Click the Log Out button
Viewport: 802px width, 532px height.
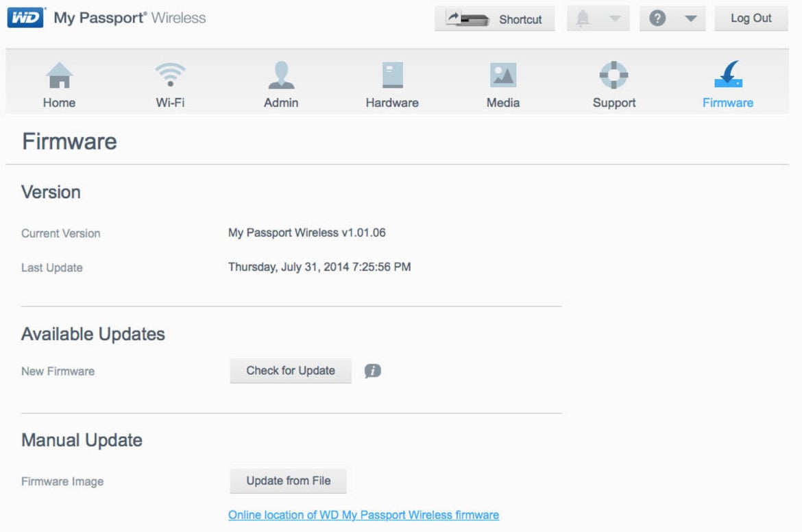tap(751, 19)
